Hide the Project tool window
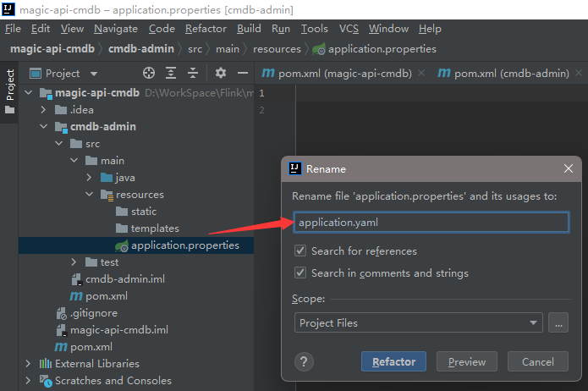The height and width of the screenshot is (391, 588). [243, 74]
